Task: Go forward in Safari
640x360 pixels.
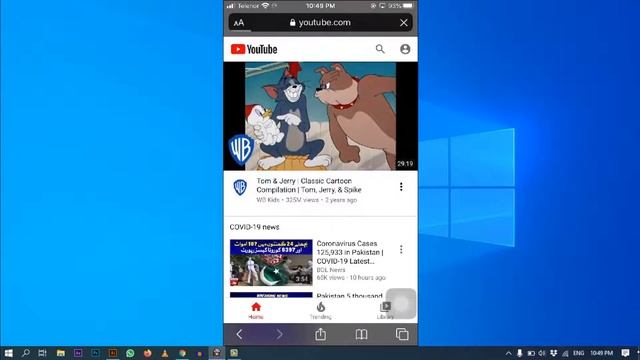Action: 280,335
